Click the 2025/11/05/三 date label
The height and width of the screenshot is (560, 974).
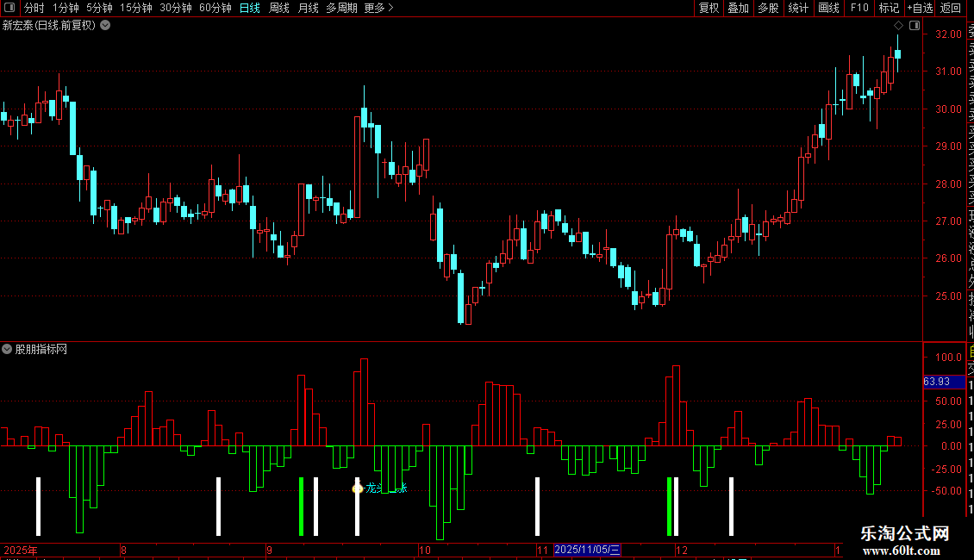click(587, 550)
